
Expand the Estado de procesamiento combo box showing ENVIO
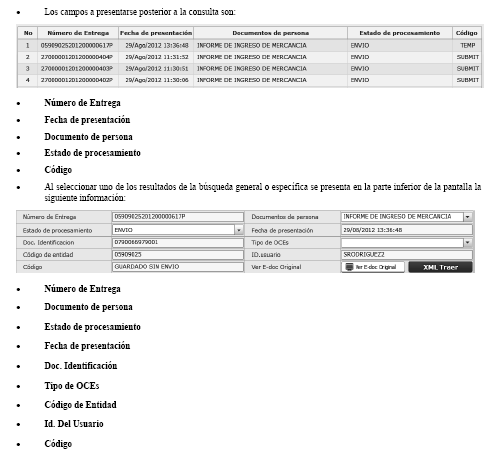(x=239, y=230)
